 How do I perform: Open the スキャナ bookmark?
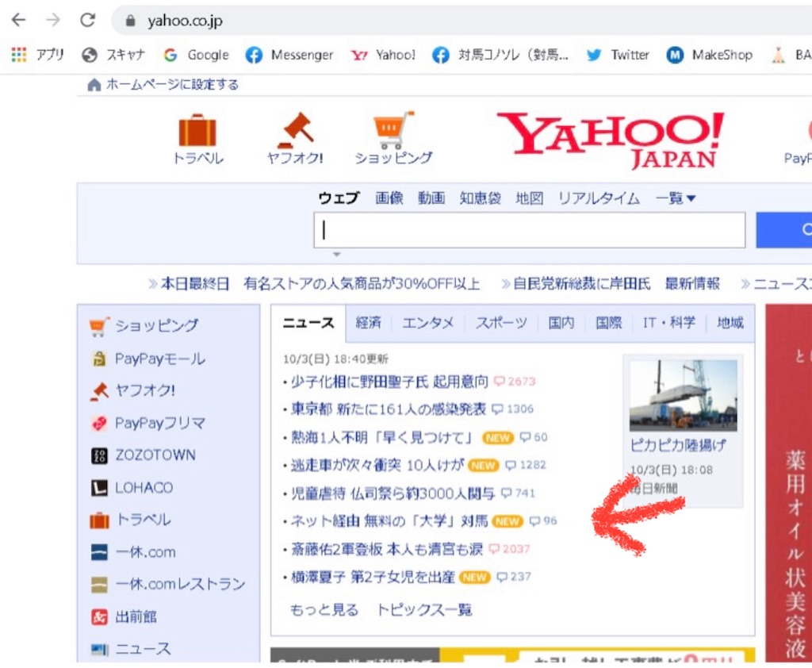[x=113, y=55]
